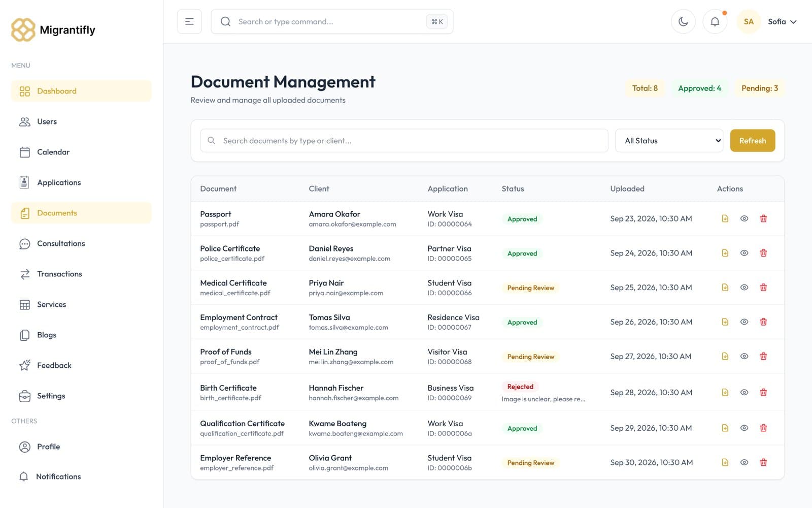Image resolution: width=812 pixels, height=508 pixels.
Task: Open the All Status filter dropdown
Action: tap(669, 141)
